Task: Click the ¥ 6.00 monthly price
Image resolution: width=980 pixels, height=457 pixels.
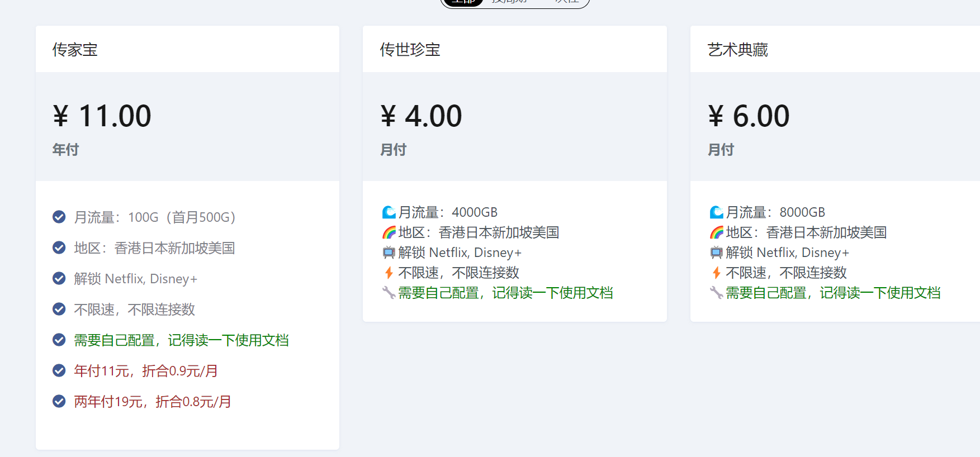Action: 749,116
